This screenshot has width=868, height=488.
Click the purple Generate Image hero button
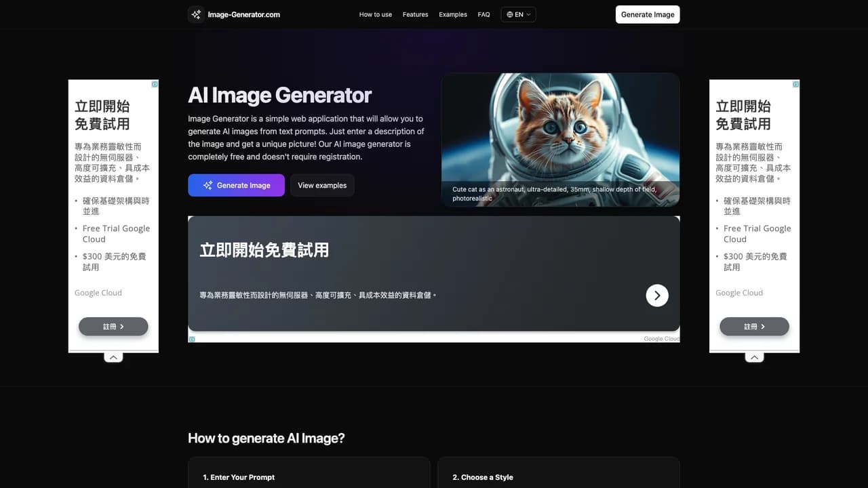point(236,185)
